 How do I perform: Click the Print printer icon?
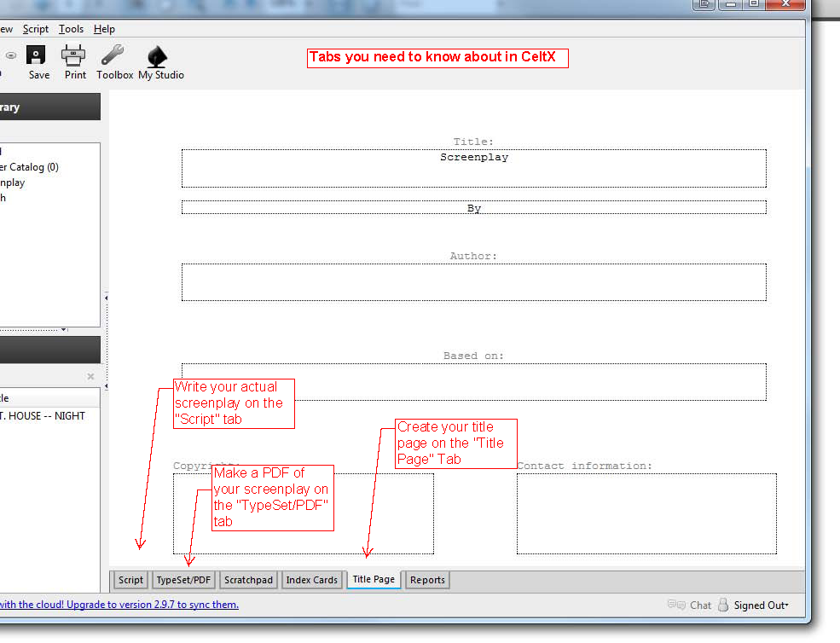(73, 55)
